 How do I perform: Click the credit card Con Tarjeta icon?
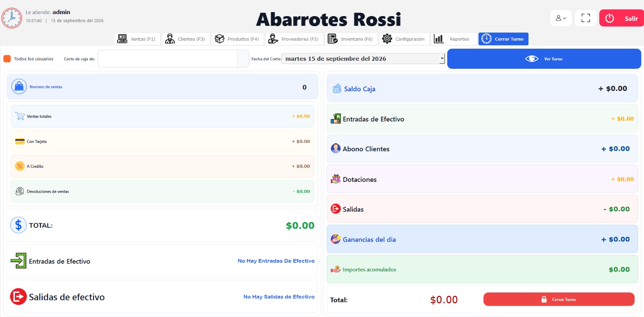20,141
